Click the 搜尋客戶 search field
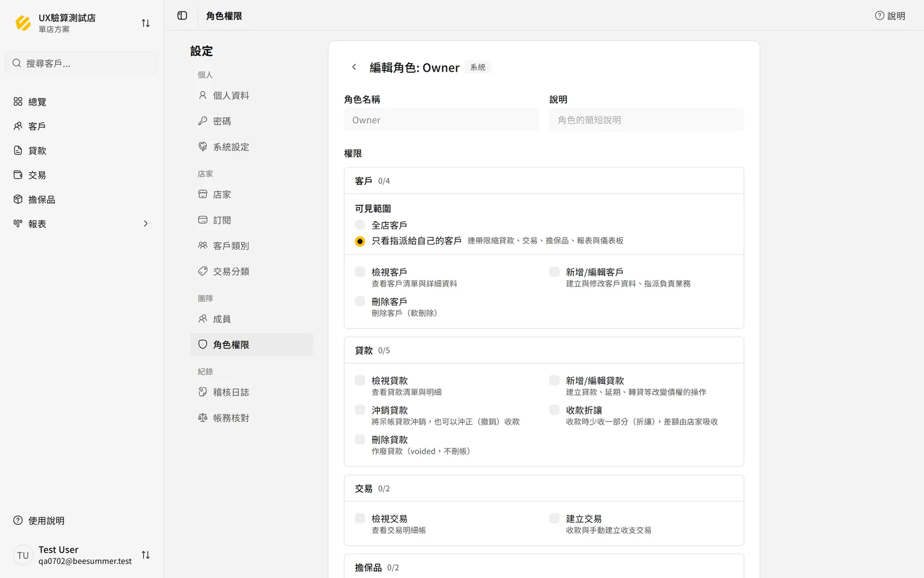Image resolution: width=924 pixels, height=578 pixels. coord(82,63)
